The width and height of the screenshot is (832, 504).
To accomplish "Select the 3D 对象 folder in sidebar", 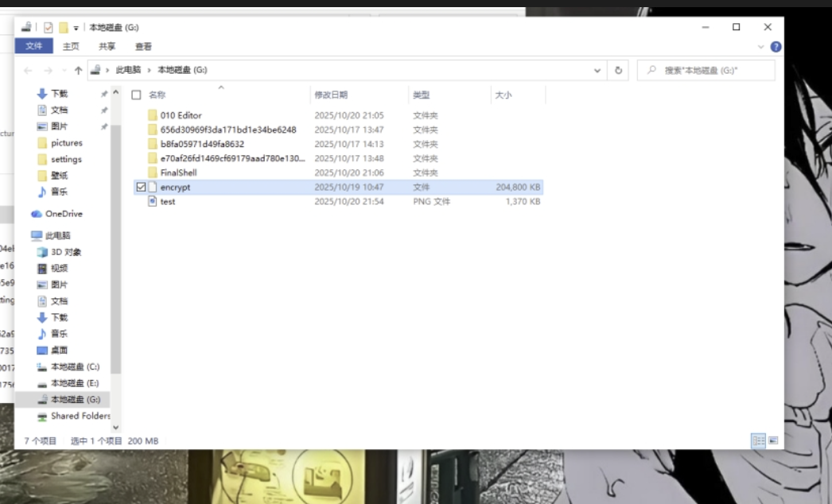I will click(65, 252).
